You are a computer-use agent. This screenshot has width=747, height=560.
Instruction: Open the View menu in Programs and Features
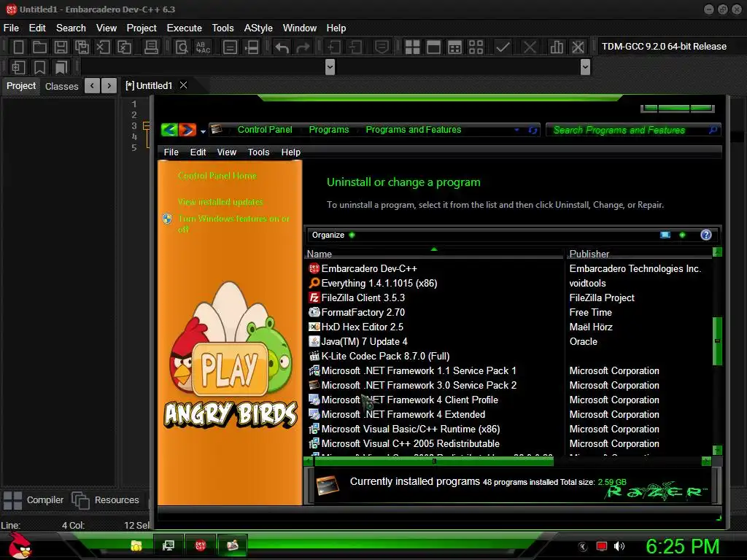pyautogui.click(x=227, y=152)
